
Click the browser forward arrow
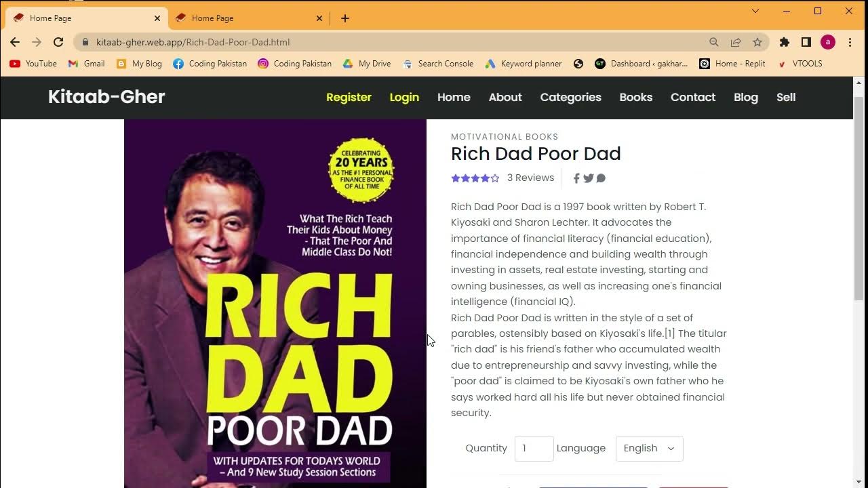37,42
